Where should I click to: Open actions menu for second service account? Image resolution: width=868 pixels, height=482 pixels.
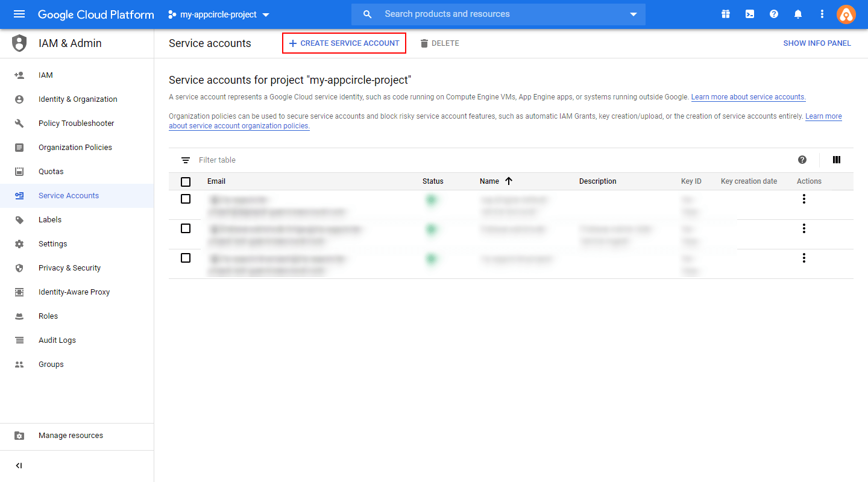click(804, 228)
